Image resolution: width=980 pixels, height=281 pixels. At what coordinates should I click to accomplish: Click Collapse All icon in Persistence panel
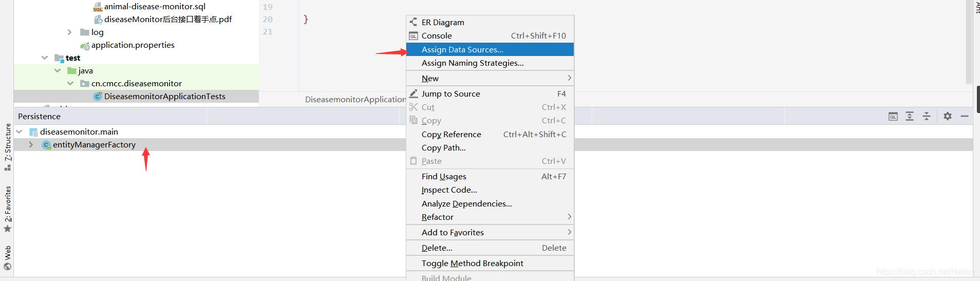click(927, 117)
